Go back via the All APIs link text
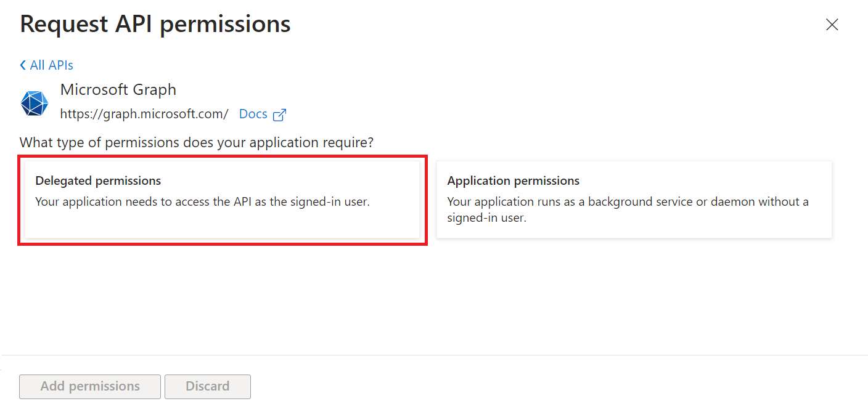This screenshot has height=417, width=868. point(51,65)
